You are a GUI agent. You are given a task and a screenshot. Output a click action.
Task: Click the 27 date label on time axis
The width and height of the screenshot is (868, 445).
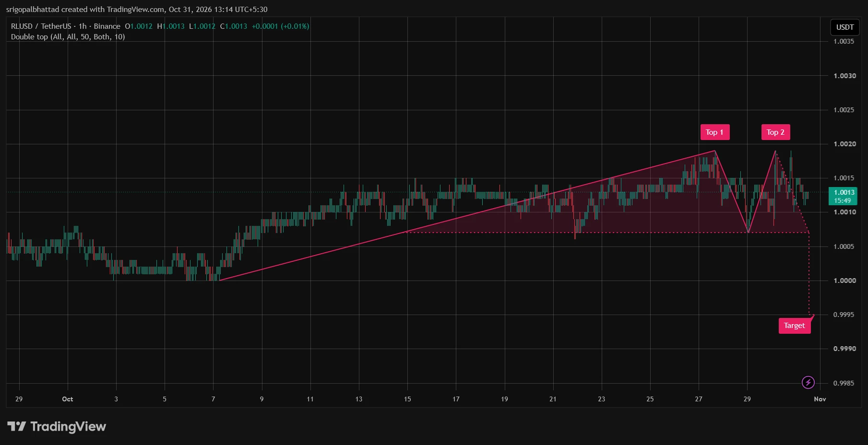pyautogui.click(x=699, y=399)
